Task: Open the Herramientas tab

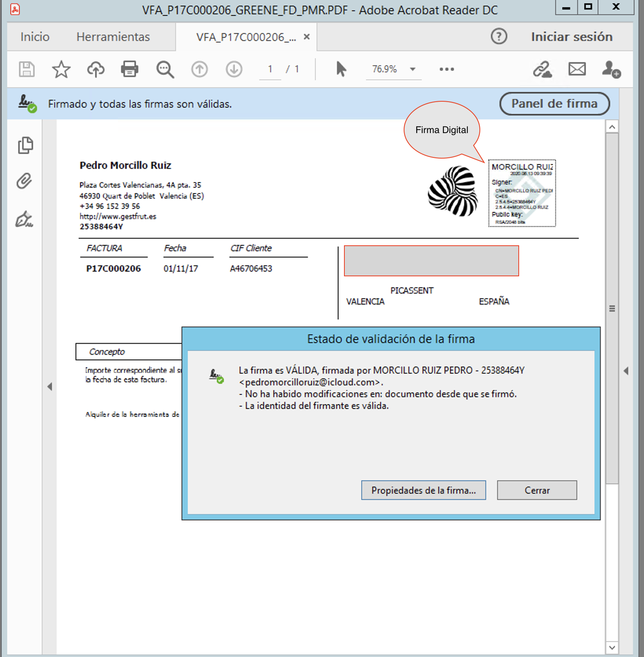Action: click(x=113, y=37)
